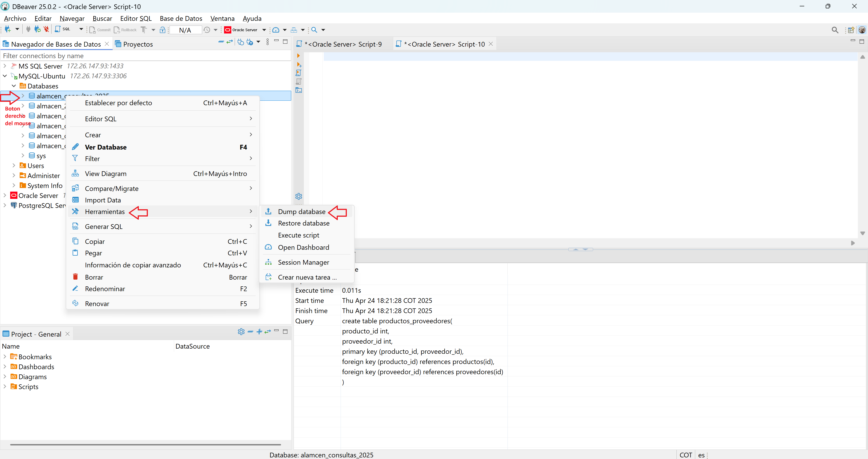Screen dimensions: 868x459
Task: Select the System Info tree item
Action: pyautogui.click(x=41, y=186)
